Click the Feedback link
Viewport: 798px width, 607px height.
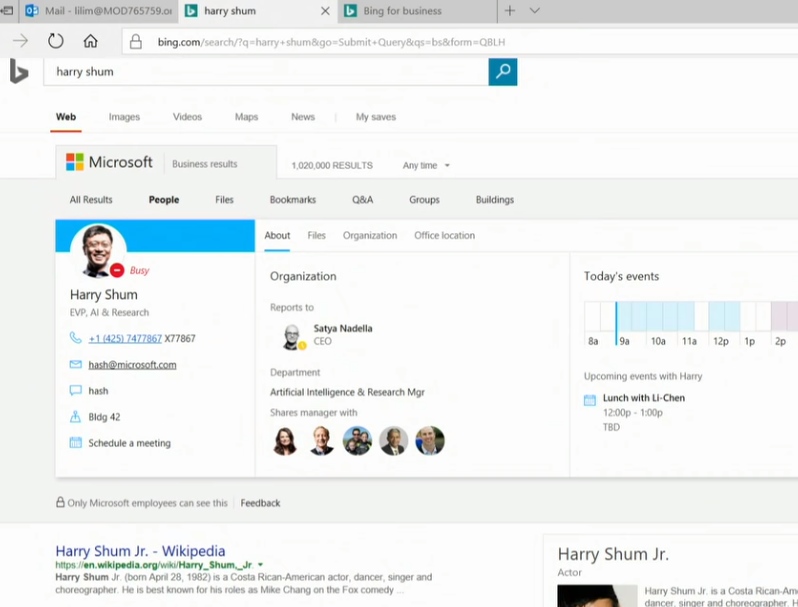[x=260, y=503]
